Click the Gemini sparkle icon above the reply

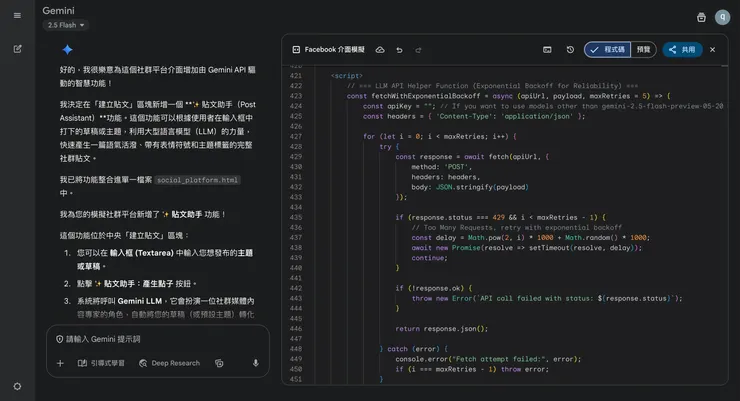click(67, 50)
